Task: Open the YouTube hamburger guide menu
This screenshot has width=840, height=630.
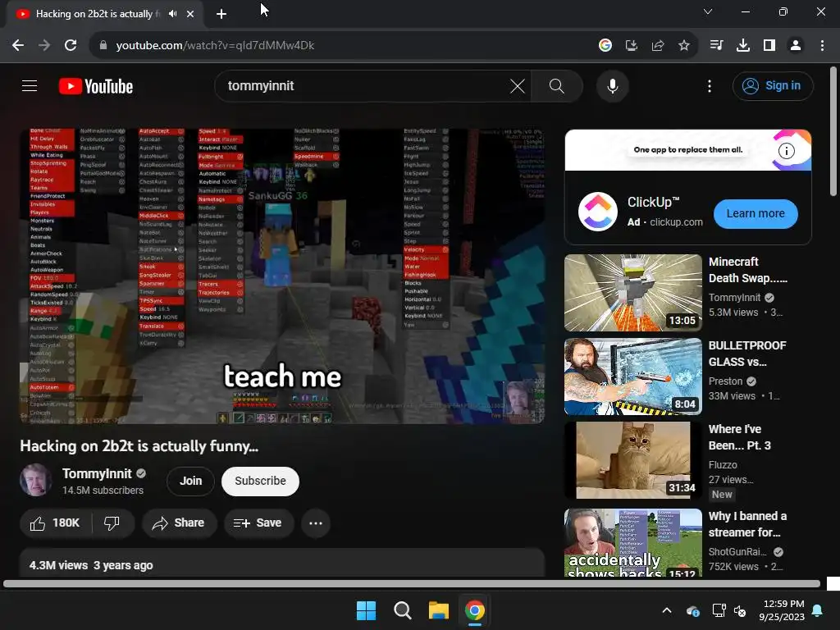Action: (30, 85)
